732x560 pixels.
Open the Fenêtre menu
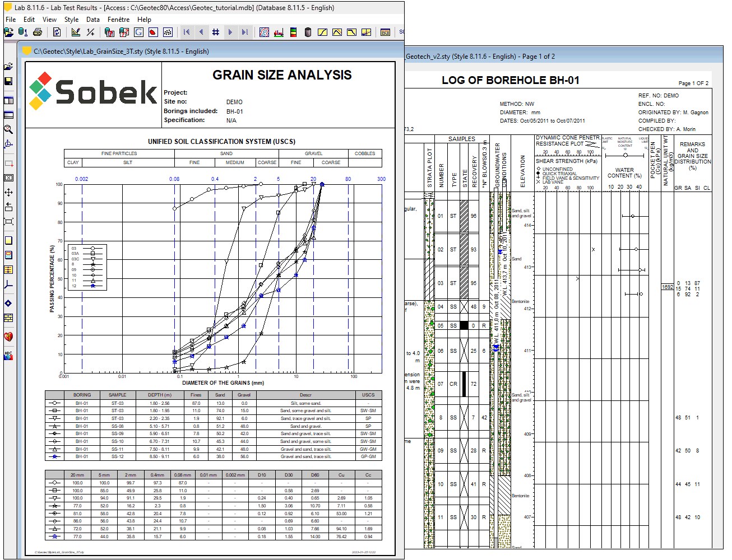(x=118, y=19)
